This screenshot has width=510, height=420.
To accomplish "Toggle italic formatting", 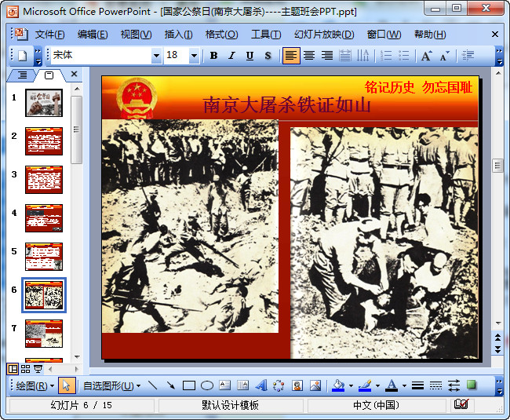I will pos(231,56).
